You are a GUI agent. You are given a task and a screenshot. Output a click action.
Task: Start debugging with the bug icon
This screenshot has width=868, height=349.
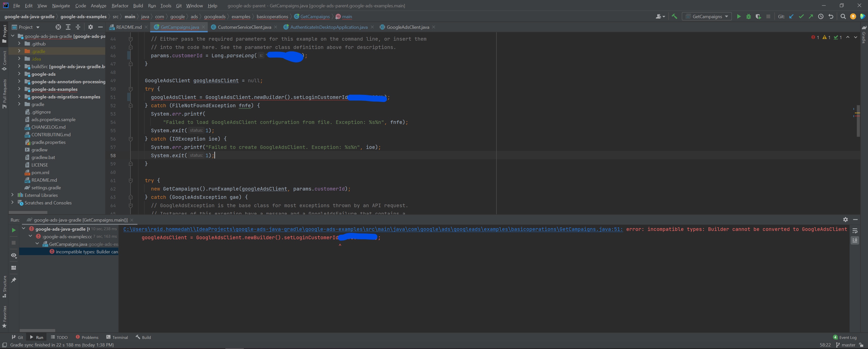pos(748,16)
